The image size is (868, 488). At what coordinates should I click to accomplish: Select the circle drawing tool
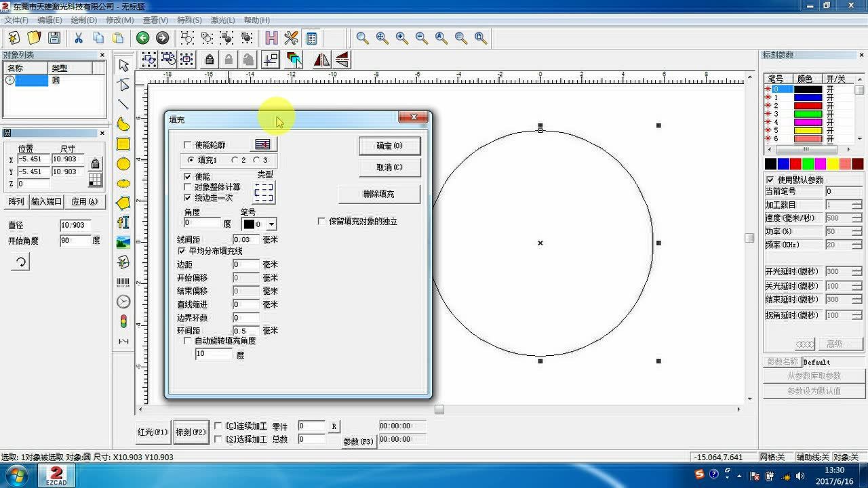(123, 163)
